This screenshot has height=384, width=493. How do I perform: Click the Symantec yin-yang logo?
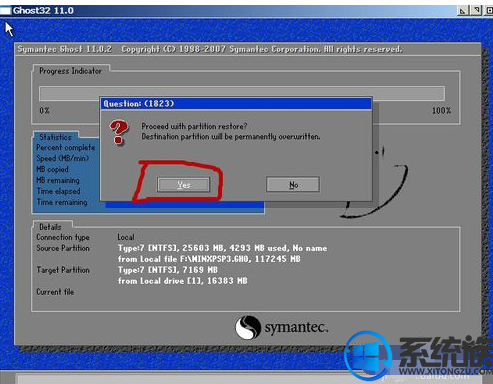(x=248, y=327)
